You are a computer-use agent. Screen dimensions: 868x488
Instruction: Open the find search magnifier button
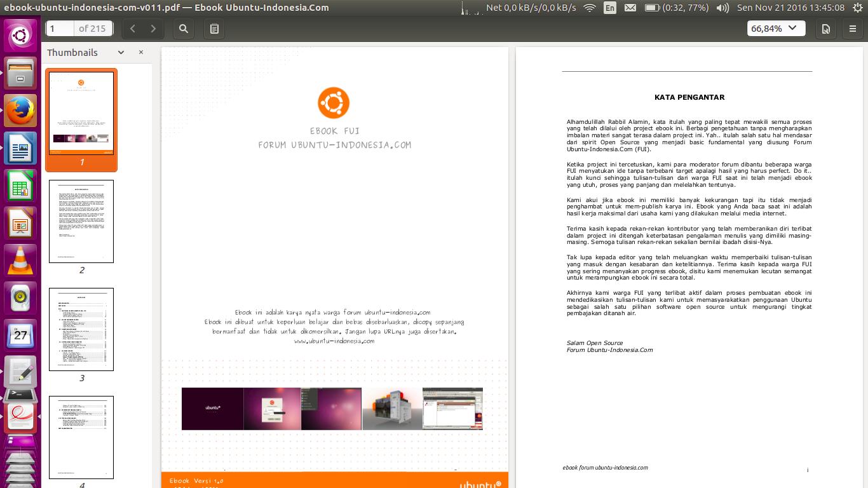[184, 29]
